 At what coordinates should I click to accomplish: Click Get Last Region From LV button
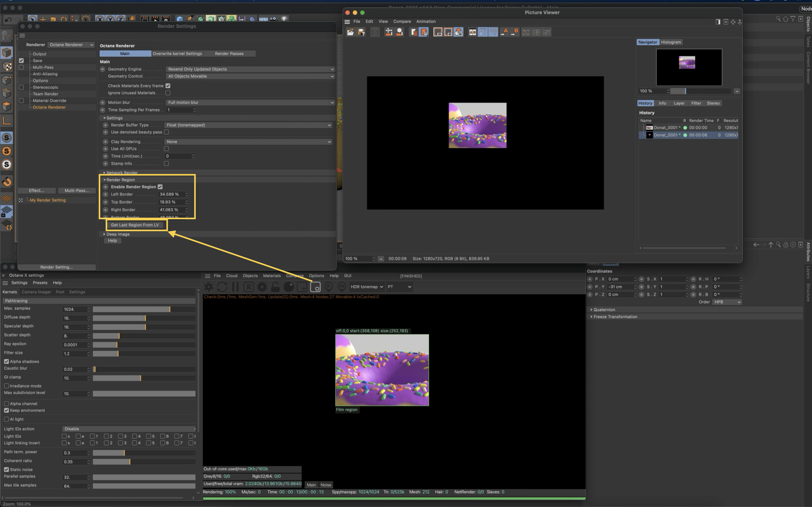(x=135, y=225)
